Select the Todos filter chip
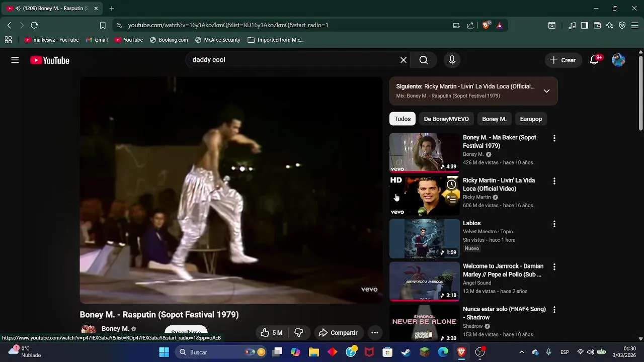This screenshot has width=644, height=362. 403,119
